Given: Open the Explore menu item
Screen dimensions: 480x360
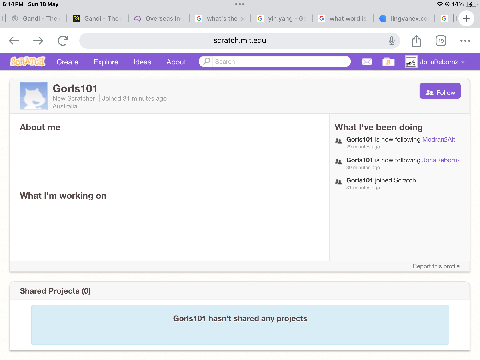Looking at the screenshot, I should pos(106,62).
